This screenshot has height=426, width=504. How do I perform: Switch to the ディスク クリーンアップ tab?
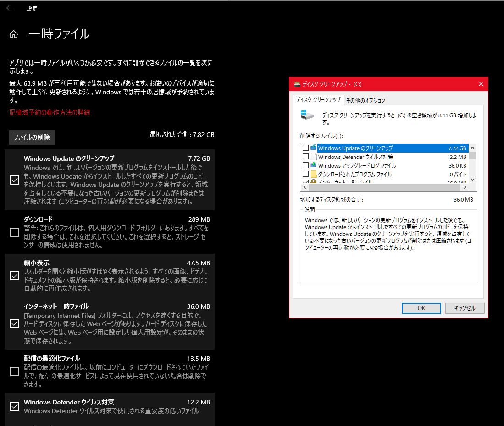tap(318, 100)
